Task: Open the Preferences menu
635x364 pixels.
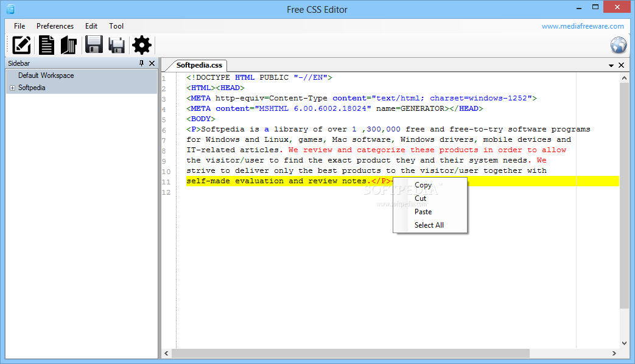Action: coord(55,26)
